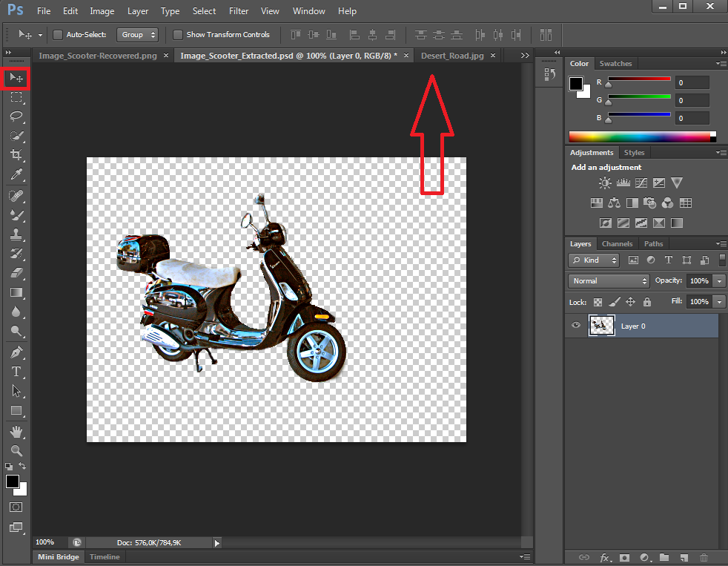Hide Layer 0 using its eye icon
728x566 pixels.
(576, 326)
